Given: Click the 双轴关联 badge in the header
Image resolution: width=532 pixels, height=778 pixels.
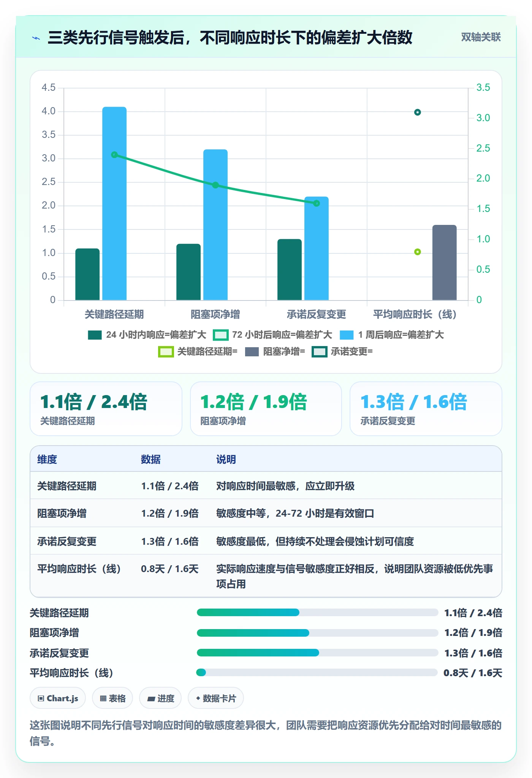Looking at the screenshot, I should tap(481, 37).
